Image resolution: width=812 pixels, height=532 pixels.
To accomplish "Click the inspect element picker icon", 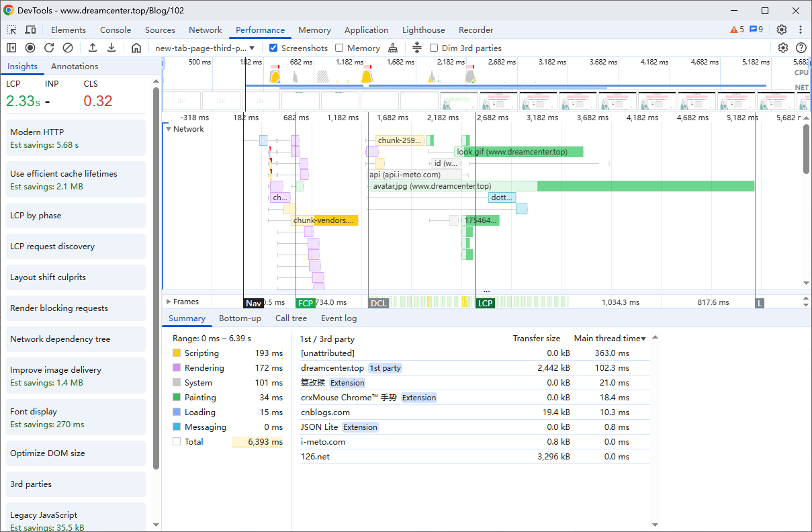I will 11,30.
